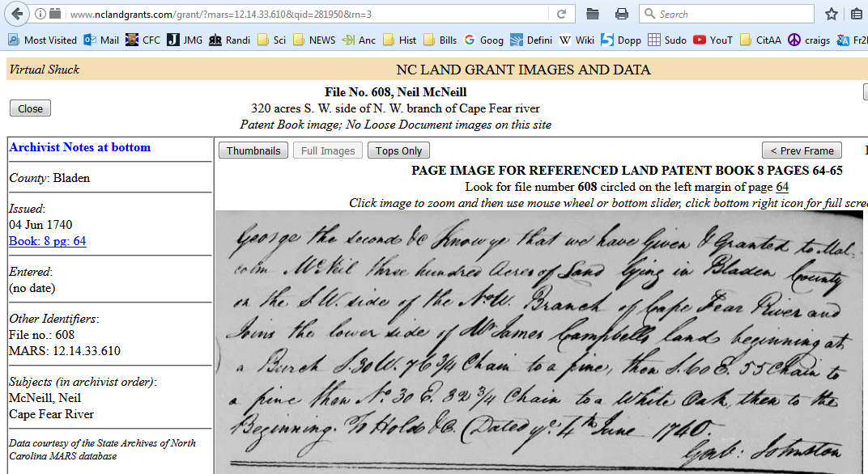Go to the Prev Frame
Viewport: 868px width, 474px height.
[x=802, y=150]
